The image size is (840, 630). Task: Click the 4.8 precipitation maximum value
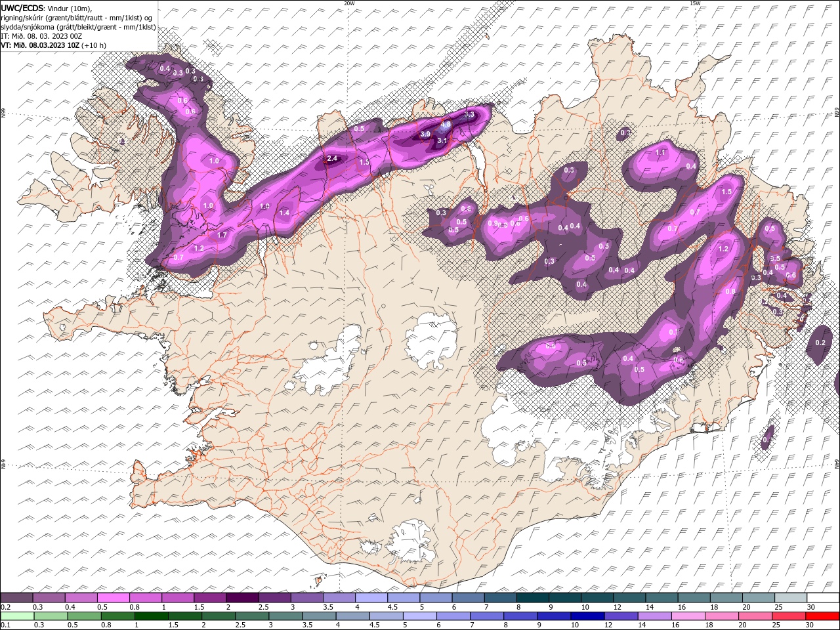point(446,125)
